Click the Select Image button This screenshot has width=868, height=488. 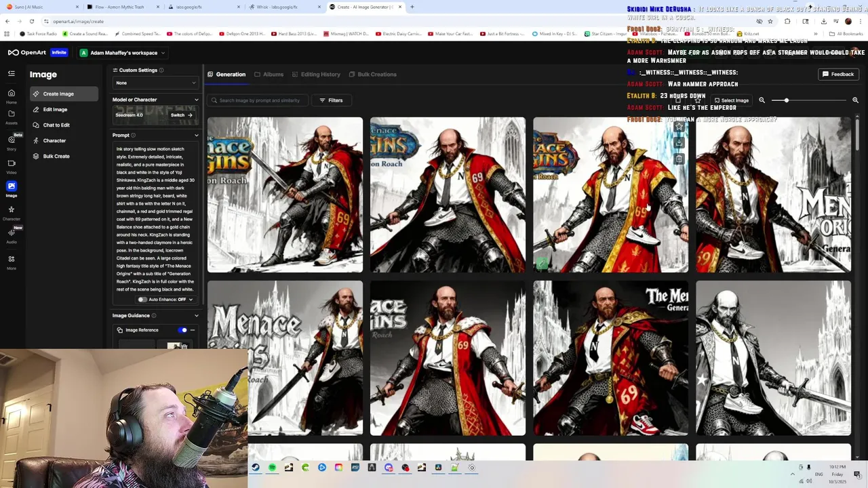pyautogui.click(x=731, y=100)
